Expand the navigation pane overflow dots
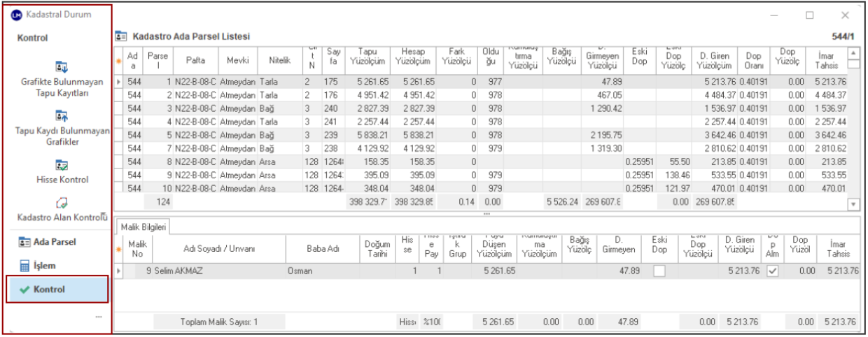The height and width of the screenshot is (337, 868). [99, 317]
